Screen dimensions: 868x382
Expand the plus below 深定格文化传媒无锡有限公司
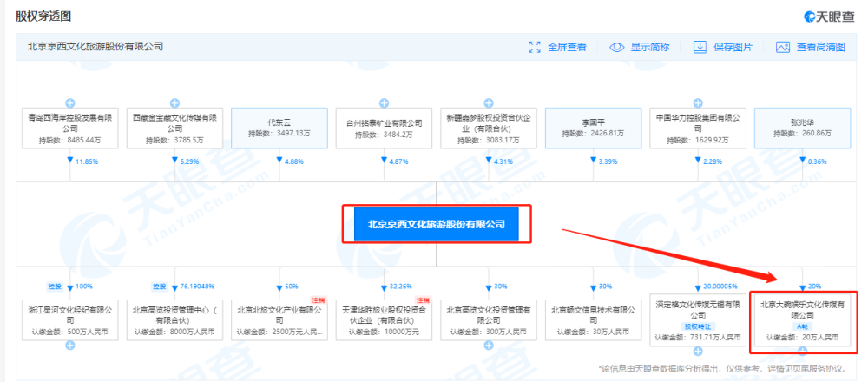[698, 351]
